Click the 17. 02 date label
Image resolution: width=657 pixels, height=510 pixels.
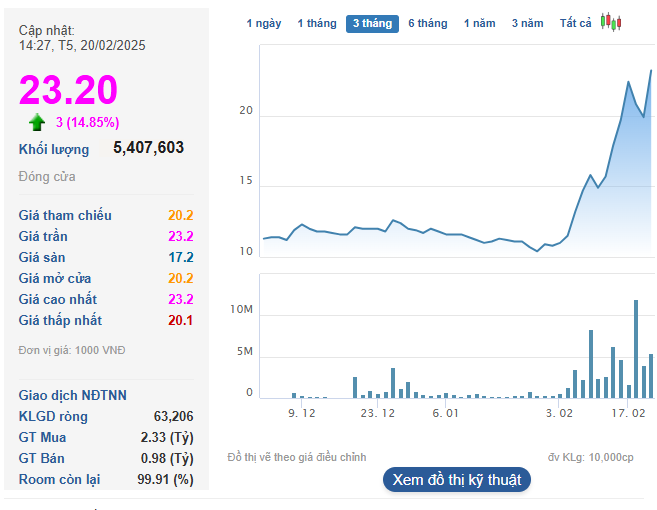(629, 412)
